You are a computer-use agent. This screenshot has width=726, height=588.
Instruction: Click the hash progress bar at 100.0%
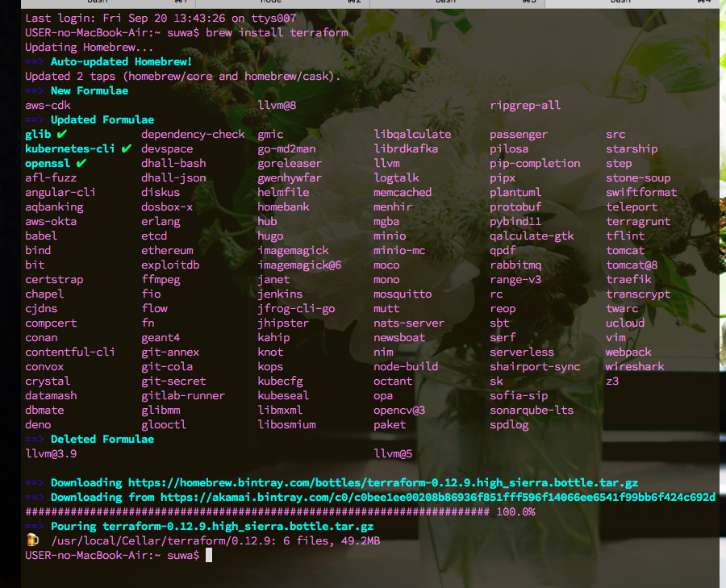coord(257,512)
